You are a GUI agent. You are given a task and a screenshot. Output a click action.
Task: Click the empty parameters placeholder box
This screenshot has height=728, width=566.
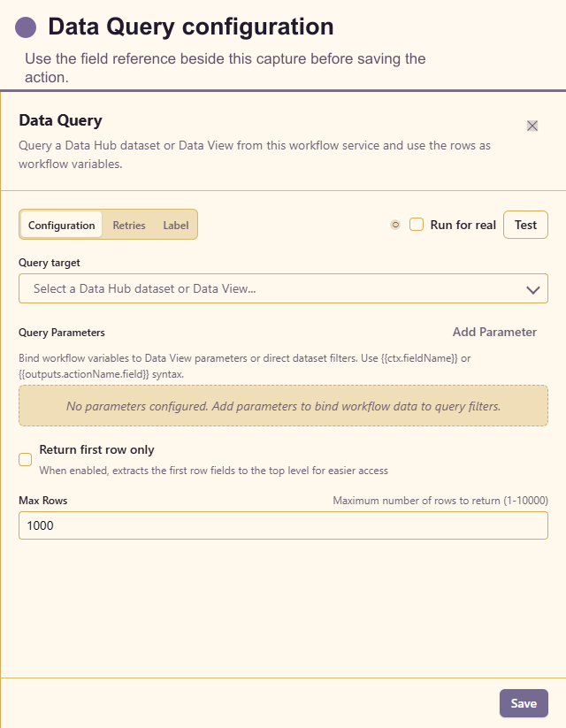click(x=283, y=406)
